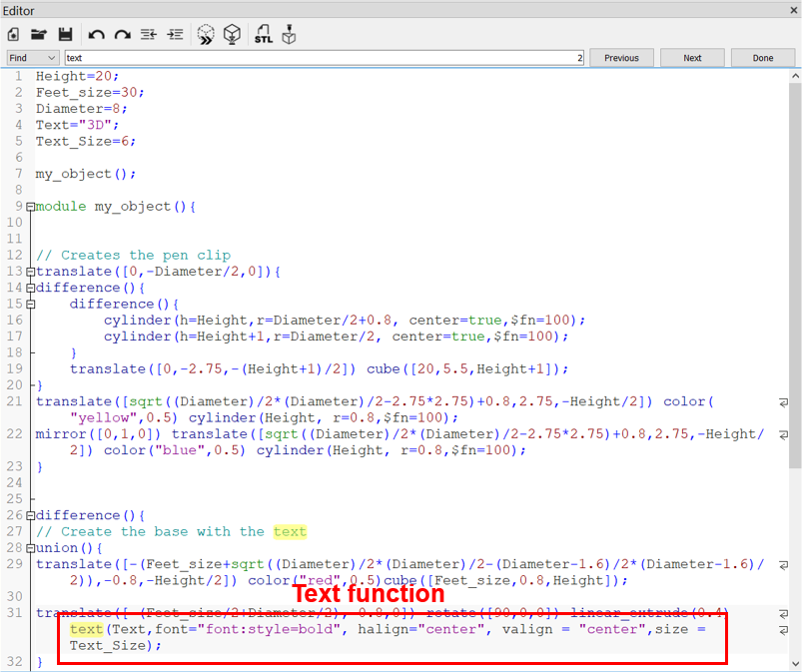This screenshot has height=672, width=802.
Task: Click the "my_object();" call on line 7
Action: 86,174
